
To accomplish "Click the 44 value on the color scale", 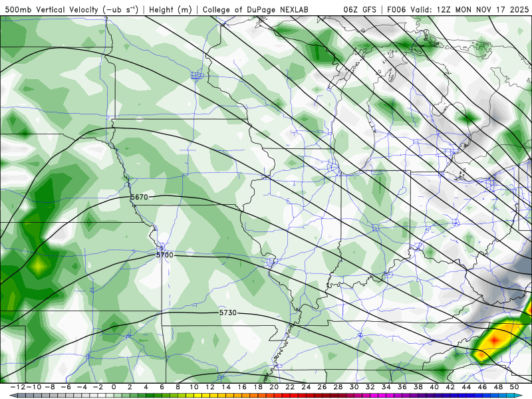I will [466, 387].
